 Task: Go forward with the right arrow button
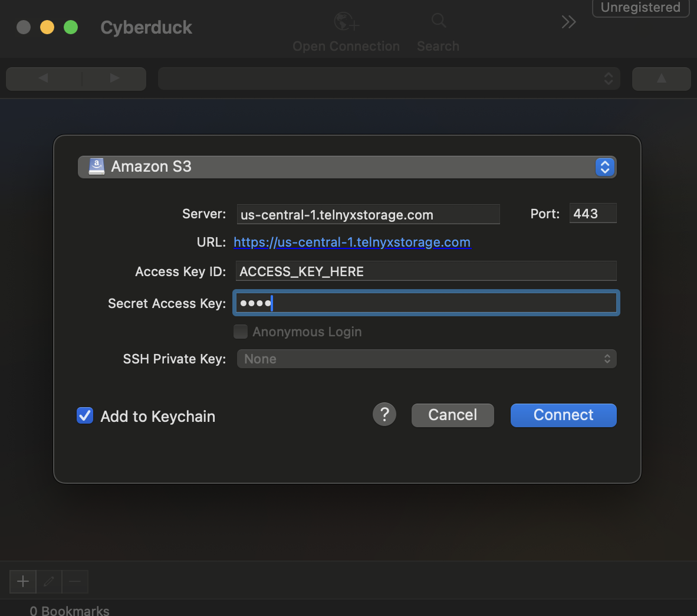point(114,78)
